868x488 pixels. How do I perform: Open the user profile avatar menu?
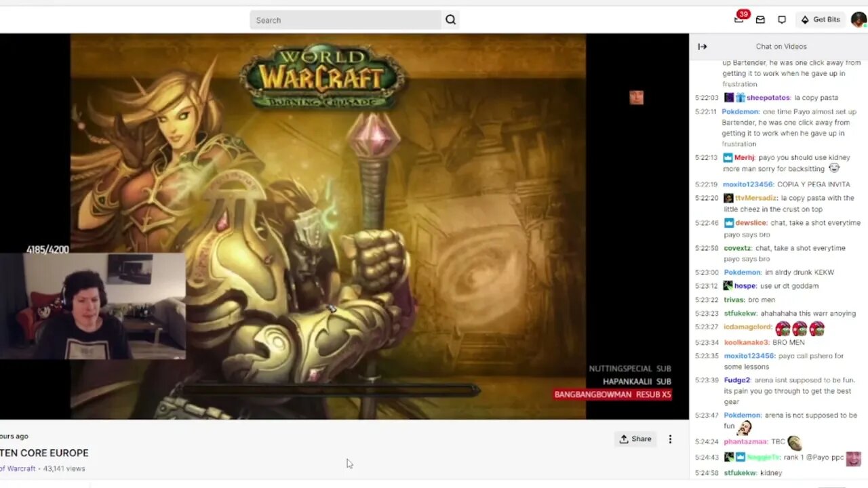[859, 20]
